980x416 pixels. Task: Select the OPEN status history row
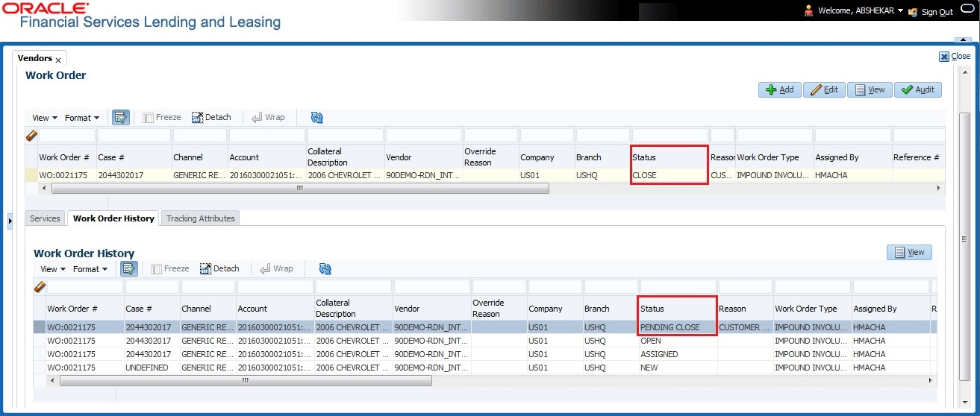coord(484,341)
